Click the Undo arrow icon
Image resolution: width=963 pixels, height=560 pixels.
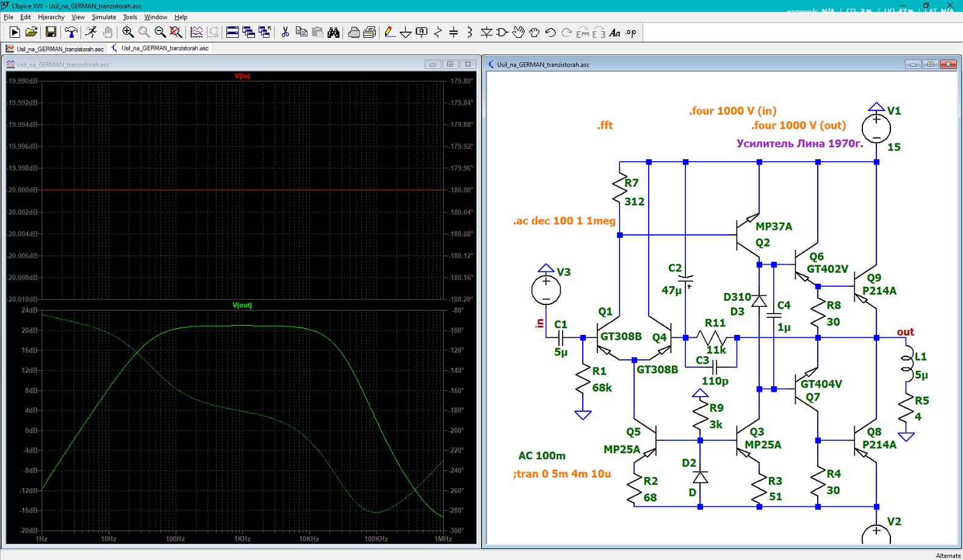pyautogui.click(x=550, y=32)
